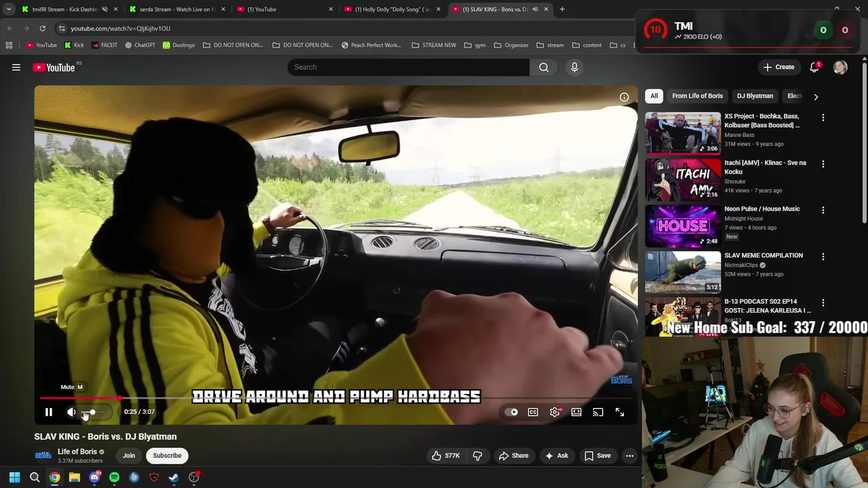Open File Explorer from the taskbar

pos(75,478)
